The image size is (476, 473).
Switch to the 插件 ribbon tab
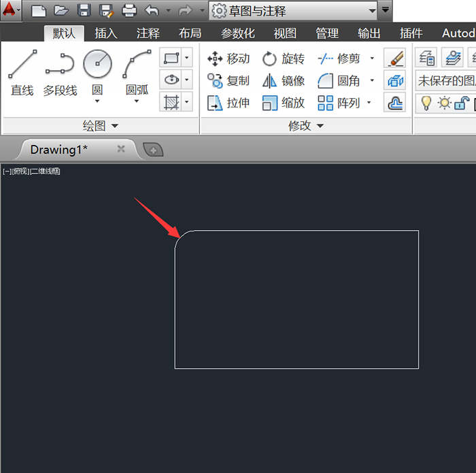pyautogui.click(x=411, y=33)
